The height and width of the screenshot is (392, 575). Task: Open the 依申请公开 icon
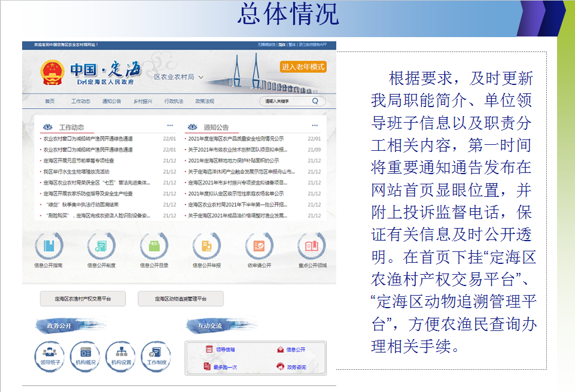pos(259,246)
